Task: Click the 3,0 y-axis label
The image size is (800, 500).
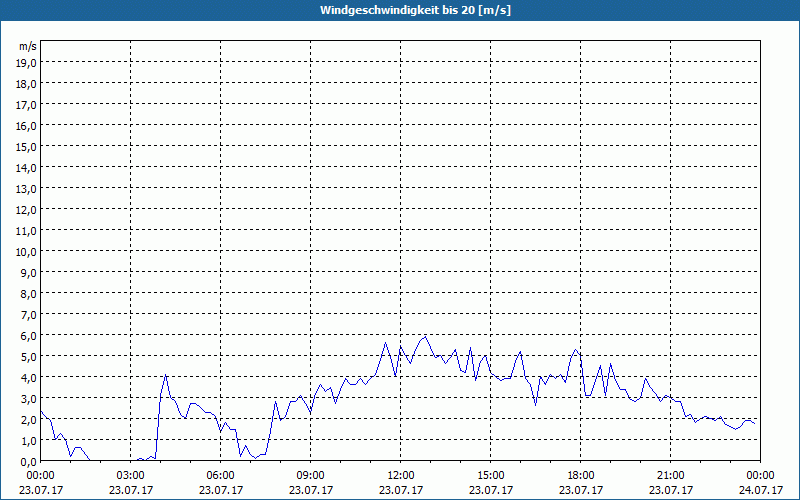Action: point(30,399)
